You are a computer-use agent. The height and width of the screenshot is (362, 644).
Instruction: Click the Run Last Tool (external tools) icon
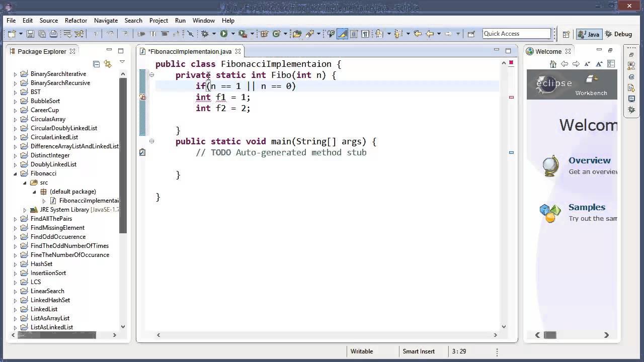243,34
